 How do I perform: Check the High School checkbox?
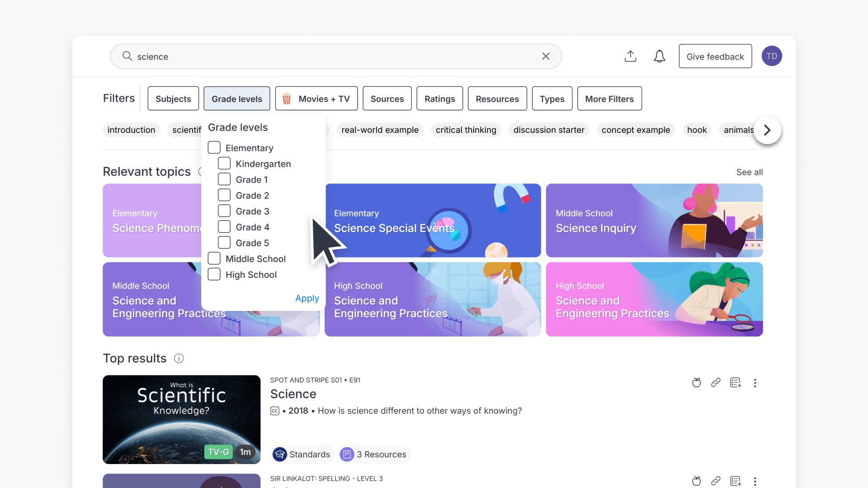tap(214, 274)
